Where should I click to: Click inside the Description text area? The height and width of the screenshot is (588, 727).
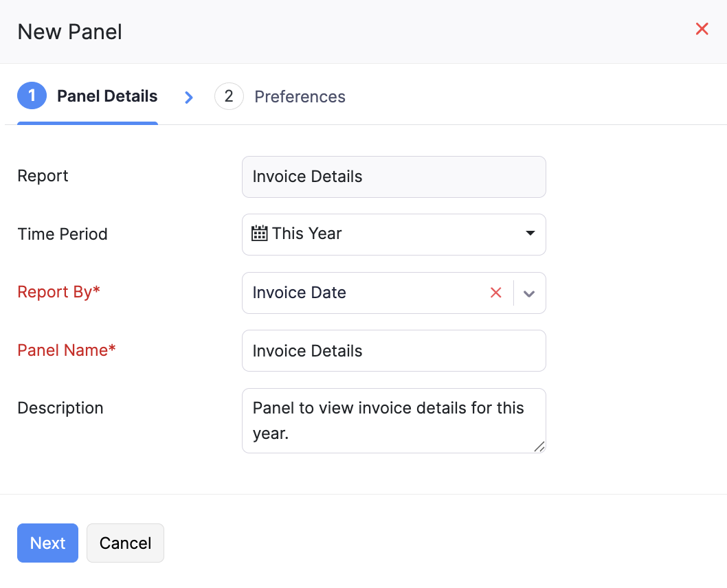tap(394, 419)
